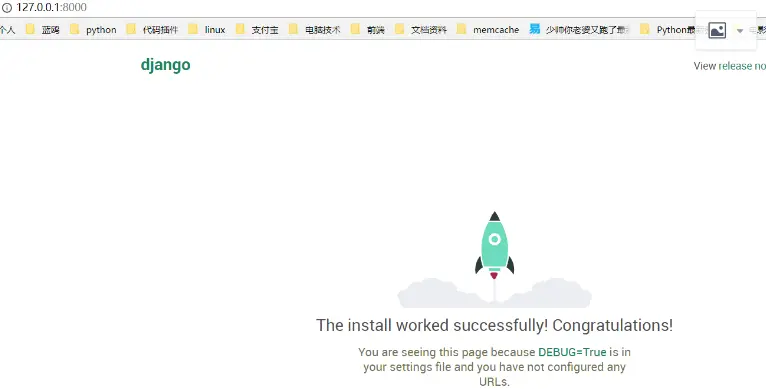Click "The install worked successfully! Congratulations!" heading
766x389 pixels.
(494, 325)
